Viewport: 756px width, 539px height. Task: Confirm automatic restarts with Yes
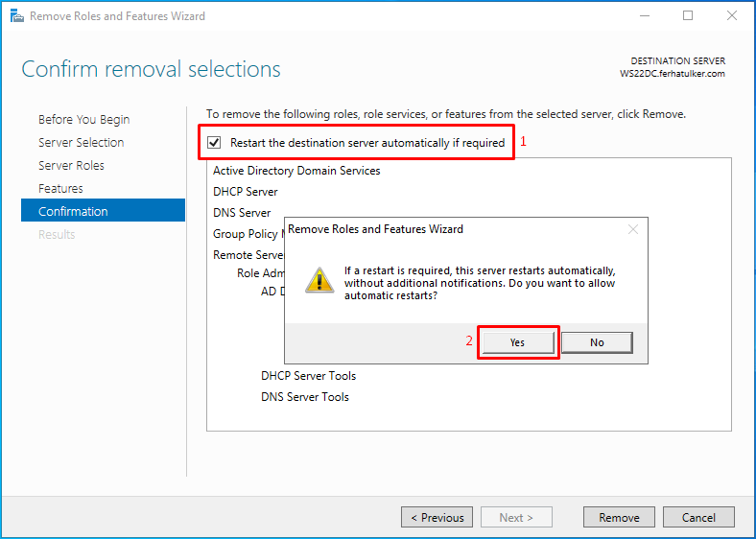(x=518, y=342)
